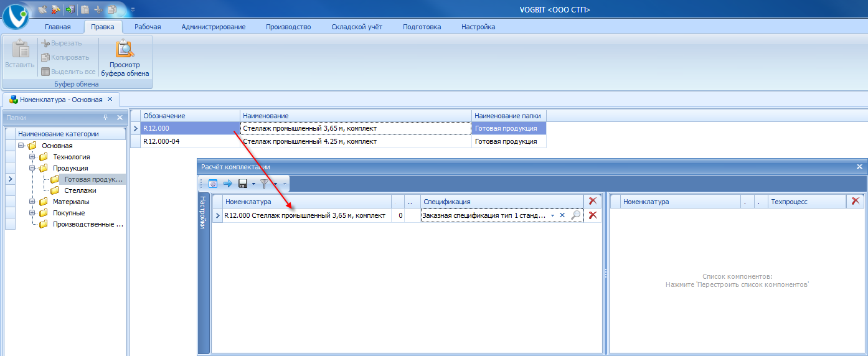
Task: Clear the Спецификация field with blue X
Action: (562, 215)
